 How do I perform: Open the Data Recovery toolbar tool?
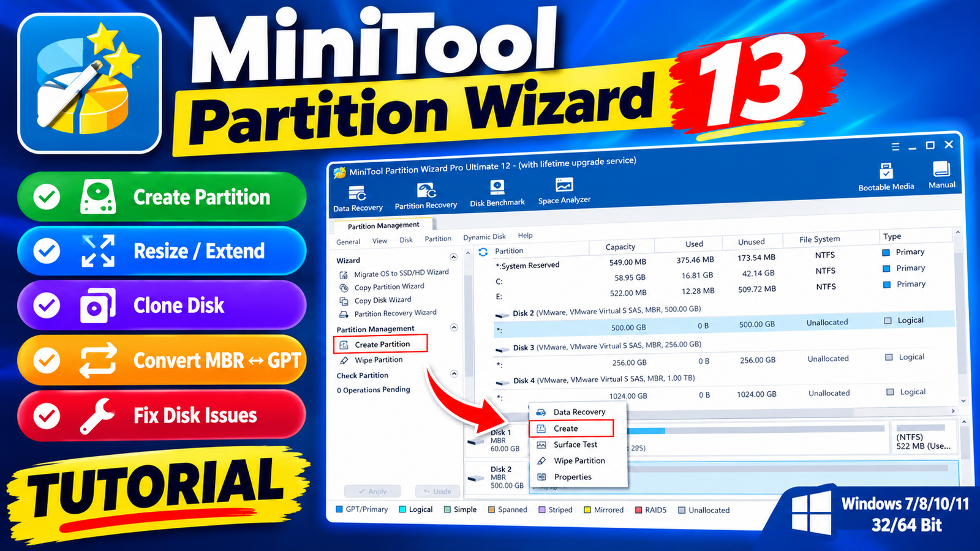click(358, 200)
